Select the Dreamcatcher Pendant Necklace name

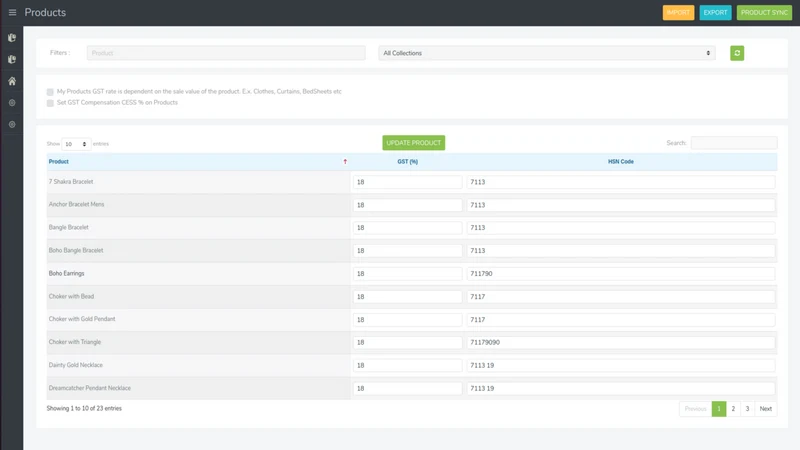(x=90, y=388)
